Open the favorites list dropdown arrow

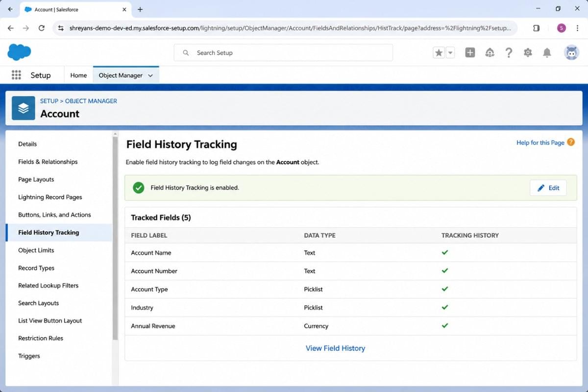point(450,53)
